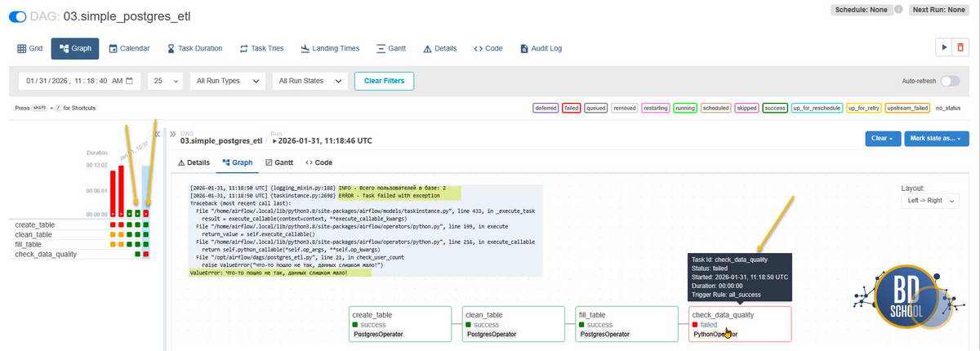
Task: Click the deferred state legend chip
Action: (x=545, y=108)
